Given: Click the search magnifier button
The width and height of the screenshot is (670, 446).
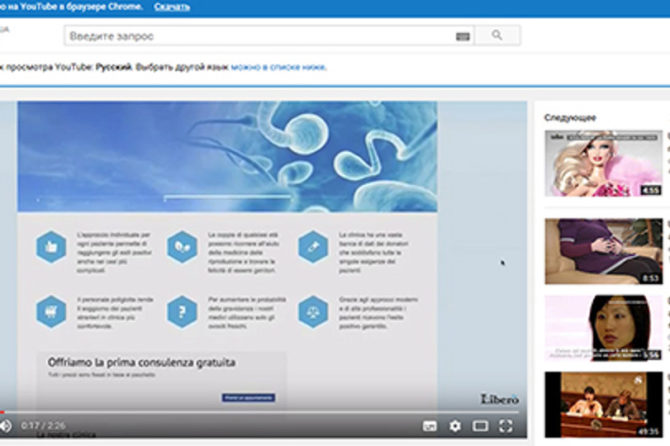Looking at the screenshot, I should (x=497, y=36).
